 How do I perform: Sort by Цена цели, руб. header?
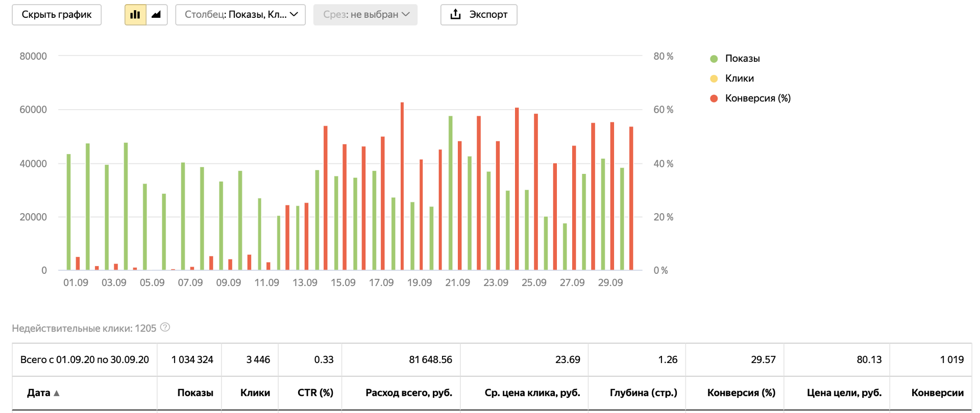[844, 393]
